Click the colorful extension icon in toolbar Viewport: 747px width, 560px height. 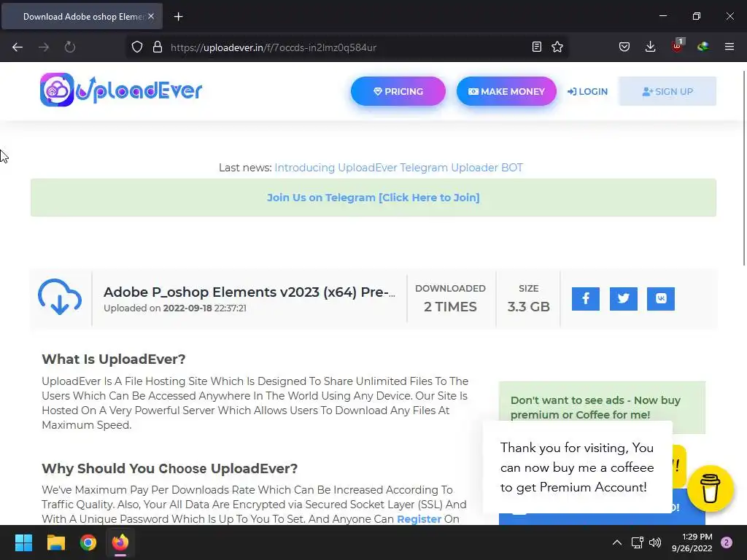click(x=703, y=47)
